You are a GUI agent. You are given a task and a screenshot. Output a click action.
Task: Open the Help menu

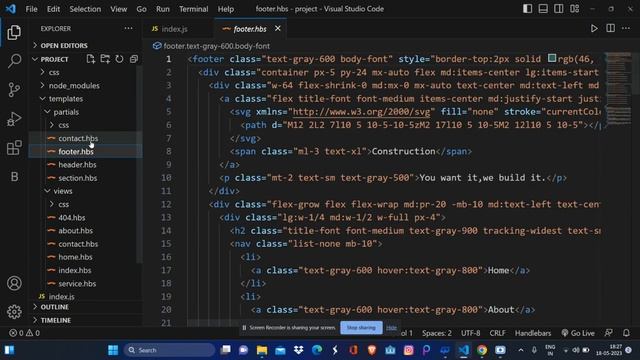tap(226, 9)
